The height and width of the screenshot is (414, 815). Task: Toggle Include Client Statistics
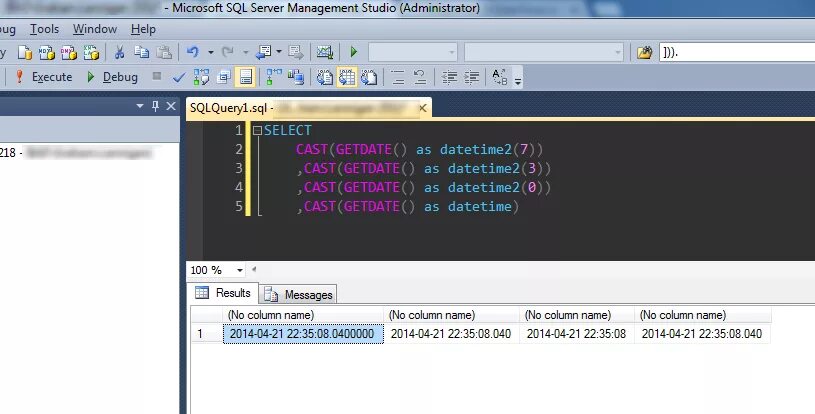296,77
